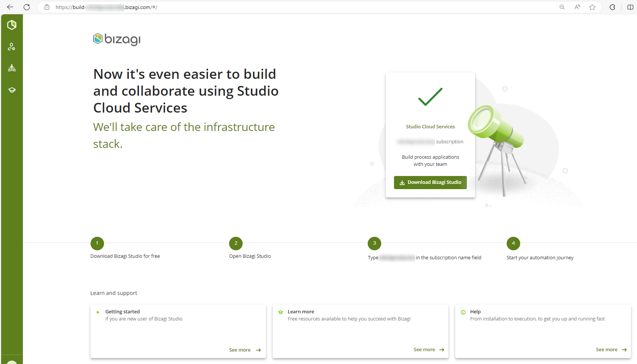Click the read aloud icon

(577, 7)
